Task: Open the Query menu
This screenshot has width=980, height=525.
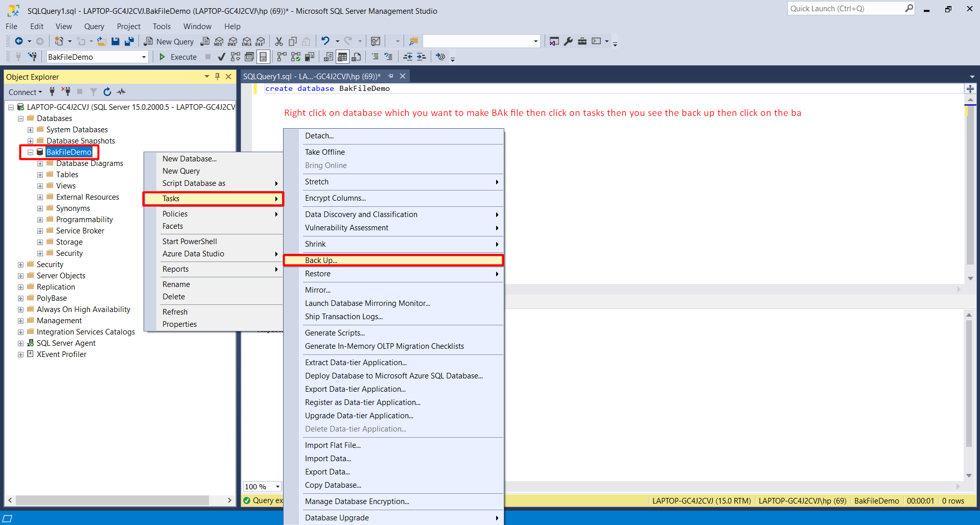Action: (94, 27)
